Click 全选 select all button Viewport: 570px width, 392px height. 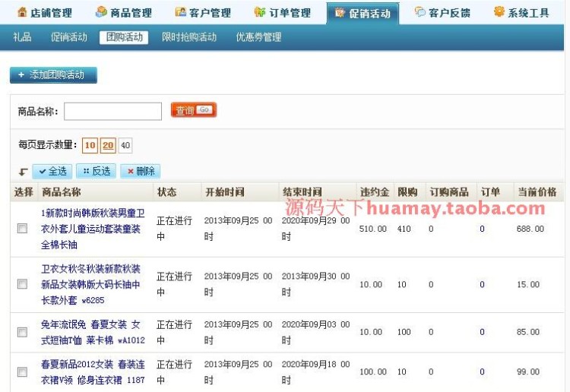(x=52, y=171)
